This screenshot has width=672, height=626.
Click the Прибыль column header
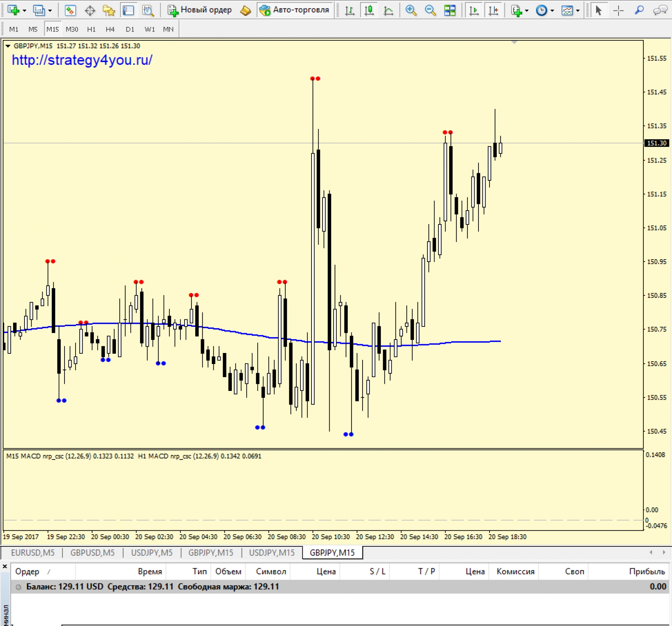[647, 571]
